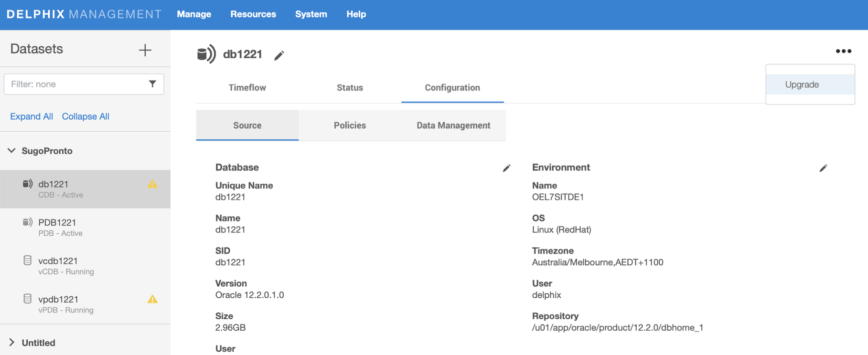Collapse the SugoPronto group
Viewport: 868px width, 355px height.
pos(11,151)
